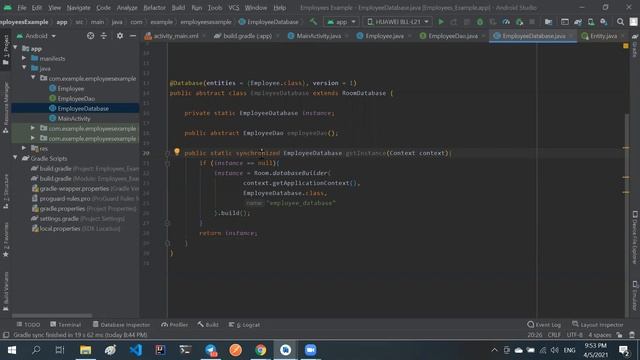Open the Event Log
The height and width of the screenshot is (360, 640).
[x=544, y=324]
